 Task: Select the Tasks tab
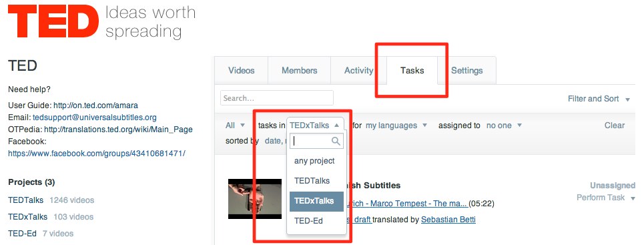pyautogui.click(x=412, y=70)
